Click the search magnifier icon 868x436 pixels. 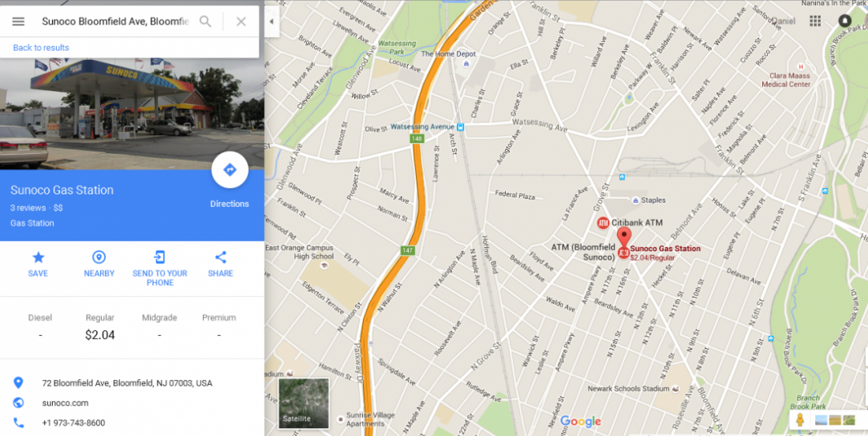pyautogui.click(x=205, y=21)
